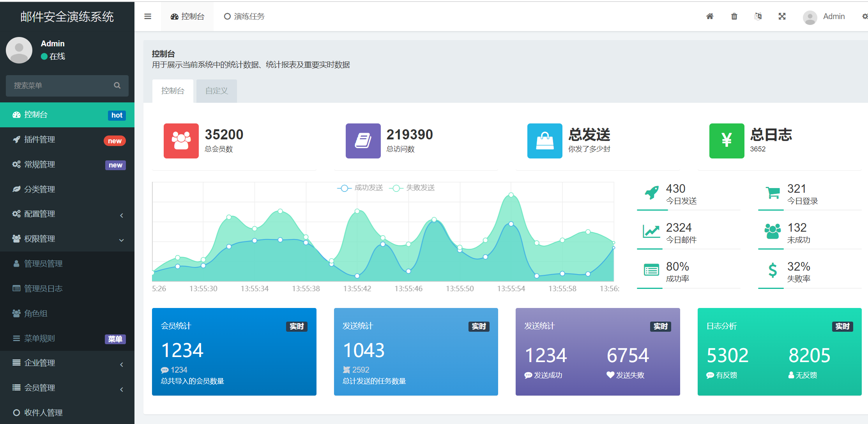The height and width of the screenshot is (424, 868).
Task: Click the 搜索菜单 search field
Action: tap(67, 86)
